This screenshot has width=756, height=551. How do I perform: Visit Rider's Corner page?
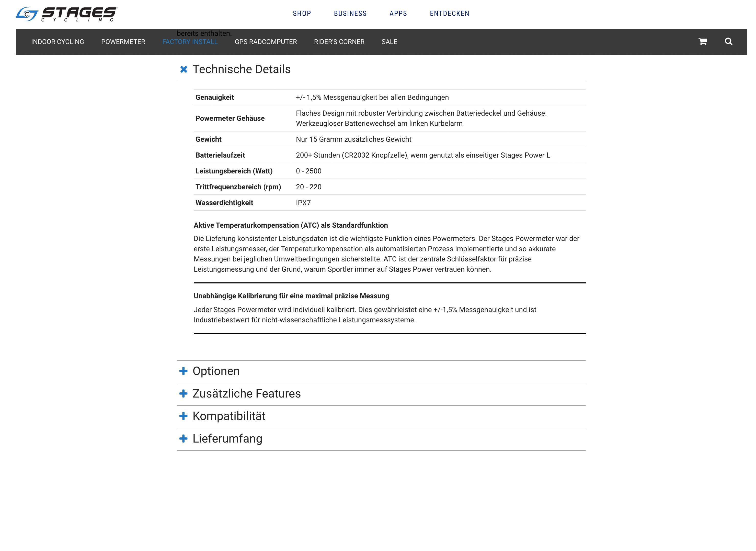(x=339, y=42)
